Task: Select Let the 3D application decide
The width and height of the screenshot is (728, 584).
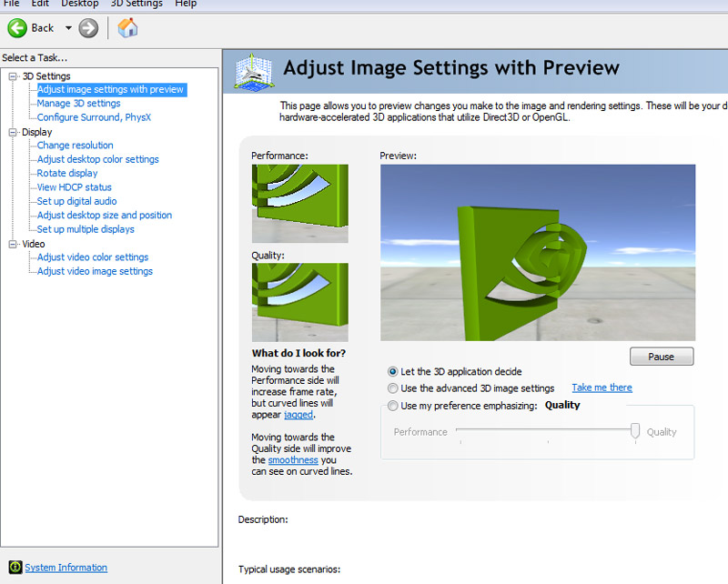Action: click(393, 372)
